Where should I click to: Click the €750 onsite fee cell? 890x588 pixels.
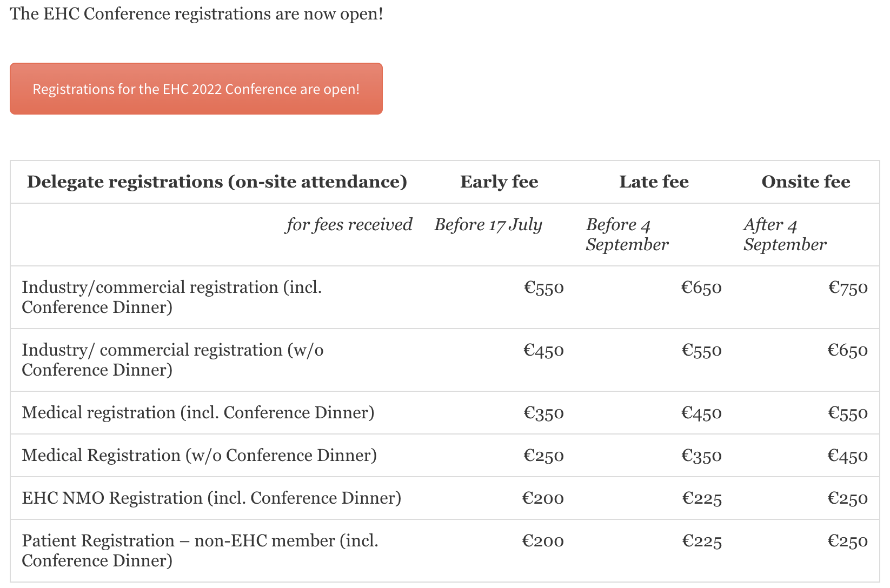click(848, 288)
